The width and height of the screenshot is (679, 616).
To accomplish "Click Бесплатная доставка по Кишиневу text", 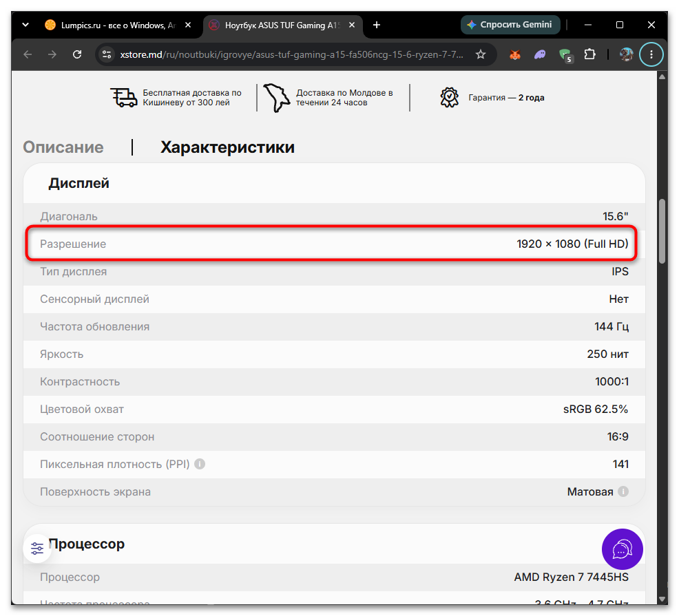I will (192, 98).
